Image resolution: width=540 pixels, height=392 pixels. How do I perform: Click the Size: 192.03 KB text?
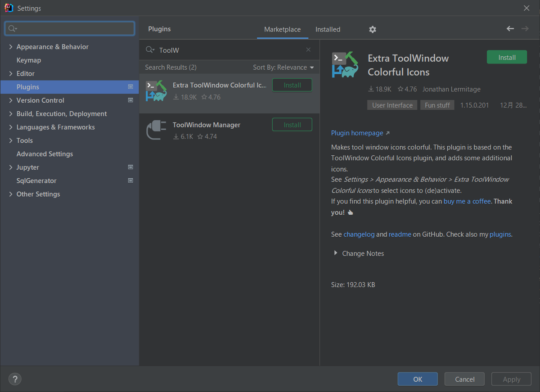[353, 285]
